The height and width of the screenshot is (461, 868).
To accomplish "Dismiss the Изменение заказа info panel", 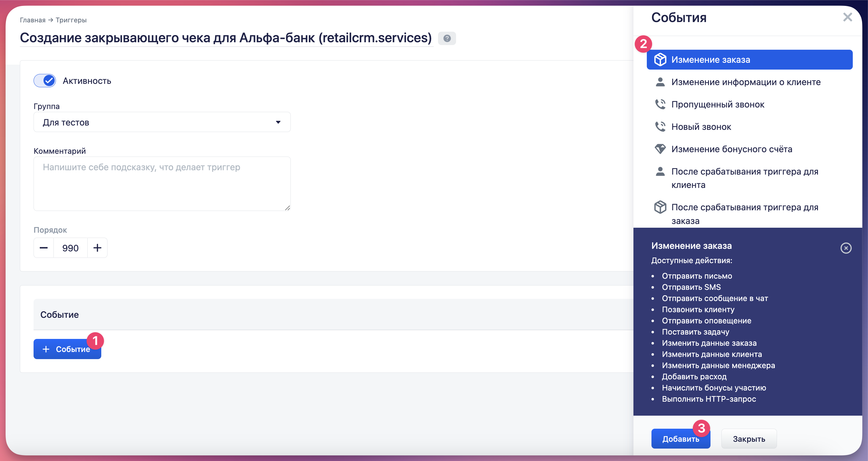I will tap(846, 248).
